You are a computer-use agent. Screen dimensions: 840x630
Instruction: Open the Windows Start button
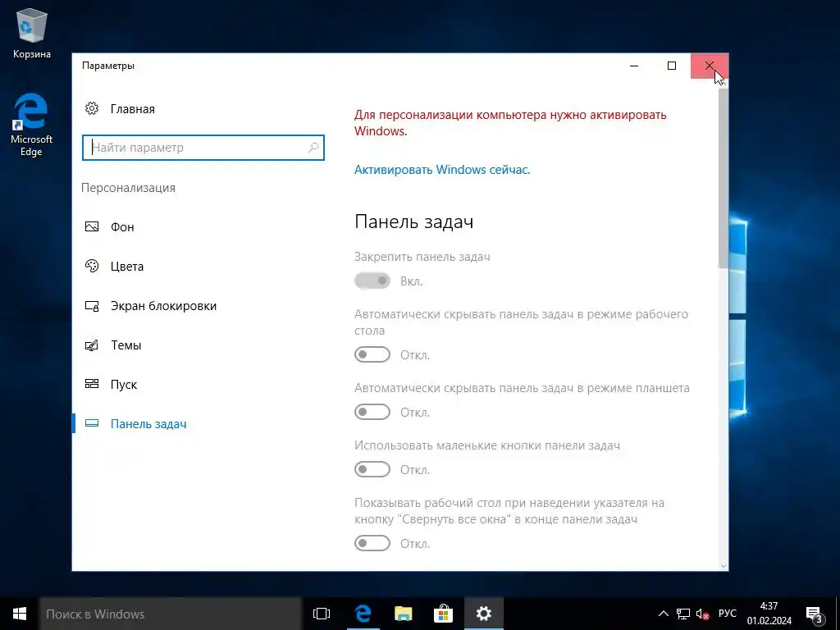(x=20, y=614)
